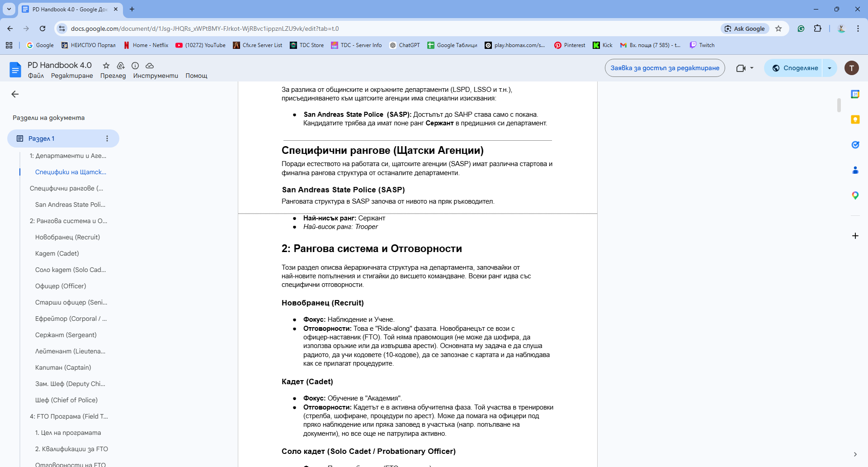Expand the share options dropdown arrow
The width and height of the screenshot is (868, 467).
(x=830, y=68)
